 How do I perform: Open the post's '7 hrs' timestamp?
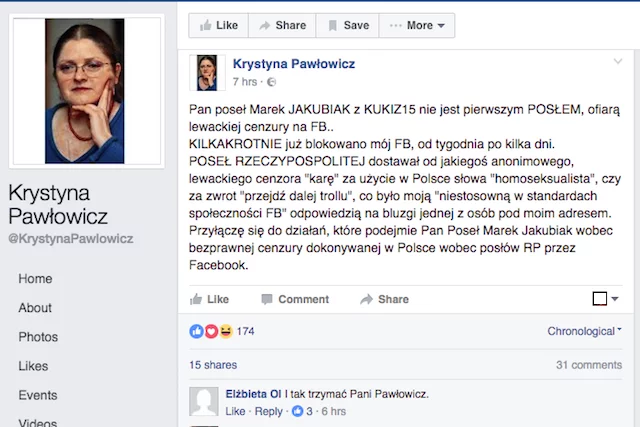click(x=244, y=82)
